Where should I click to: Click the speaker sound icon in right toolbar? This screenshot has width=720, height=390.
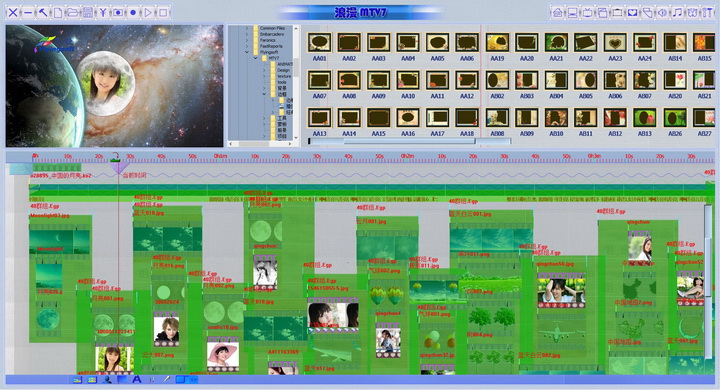663,12
